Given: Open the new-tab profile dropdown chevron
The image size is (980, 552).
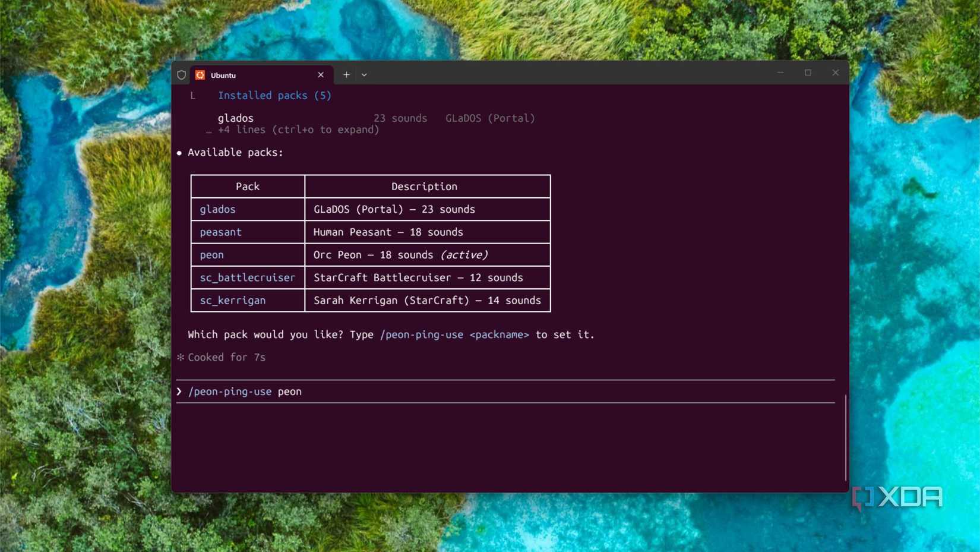Looking at the screenshot, I should 364,75.
